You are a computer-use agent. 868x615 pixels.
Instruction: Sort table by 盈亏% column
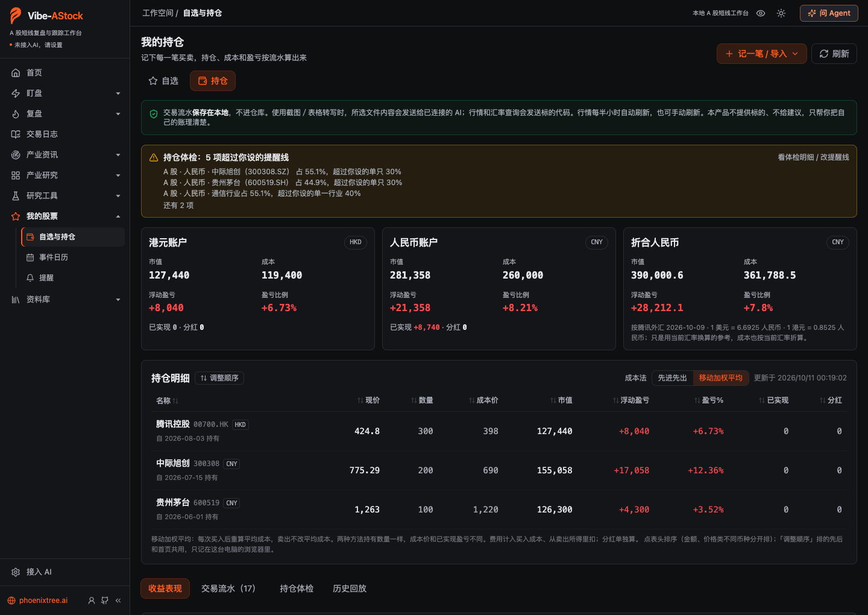point(709,400)
